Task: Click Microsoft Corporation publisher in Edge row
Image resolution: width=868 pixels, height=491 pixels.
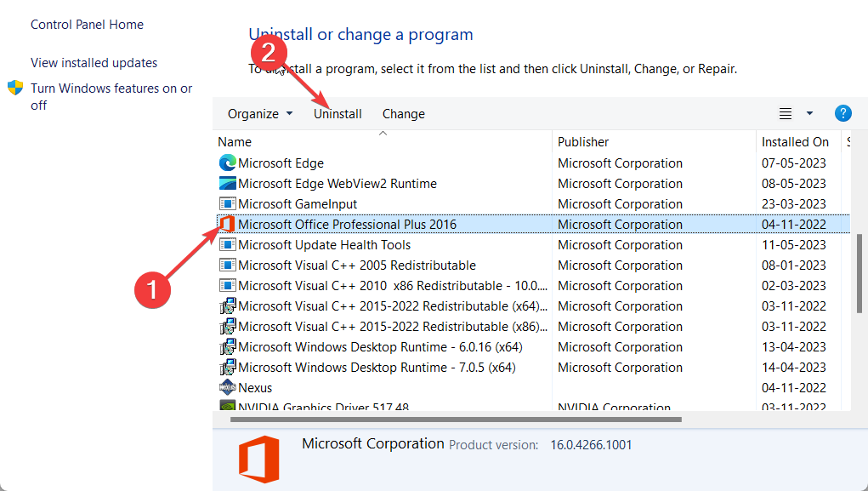Action: click(x=620, y=163)
